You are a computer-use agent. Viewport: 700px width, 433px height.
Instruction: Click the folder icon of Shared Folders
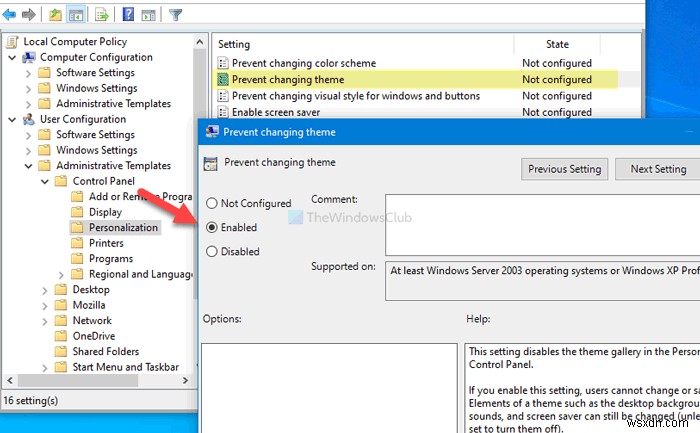(x=61, y=351)
